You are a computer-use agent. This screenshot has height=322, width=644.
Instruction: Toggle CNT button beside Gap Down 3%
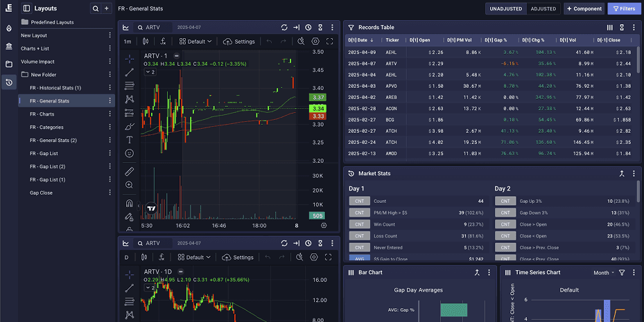[x=505, y=213]
